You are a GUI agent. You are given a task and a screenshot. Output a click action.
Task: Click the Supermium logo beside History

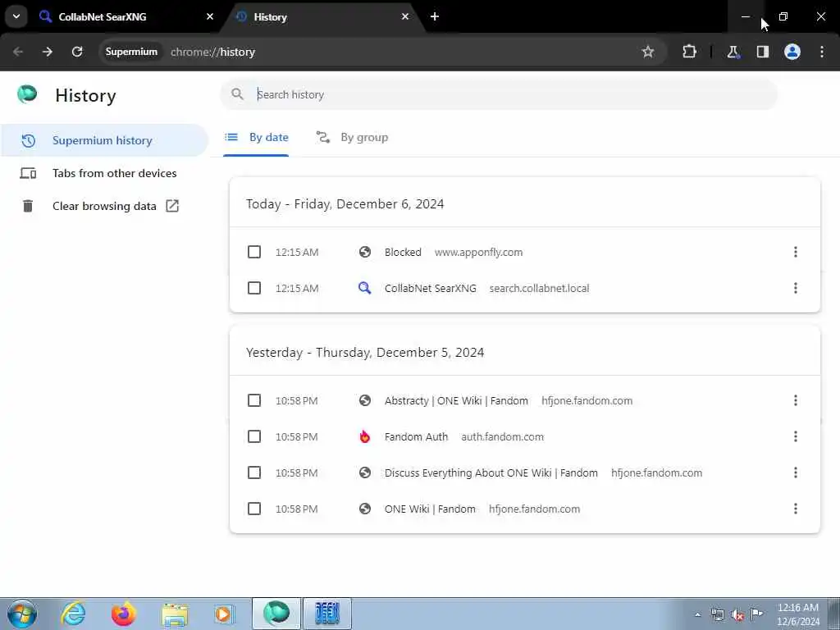[27, 94]
